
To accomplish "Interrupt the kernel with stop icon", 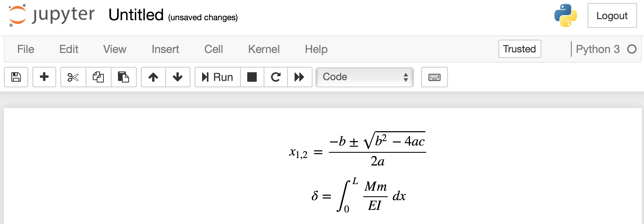I will [252, 77].
